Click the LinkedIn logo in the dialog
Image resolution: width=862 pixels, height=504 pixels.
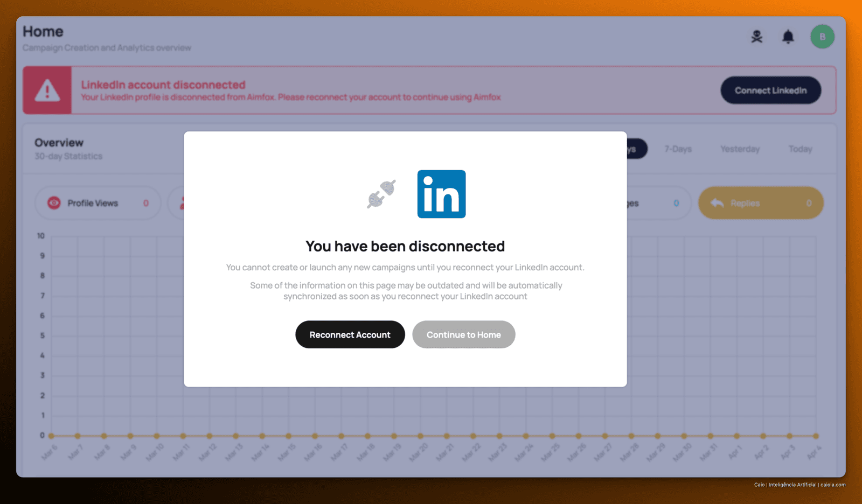(x=441, y=194)
